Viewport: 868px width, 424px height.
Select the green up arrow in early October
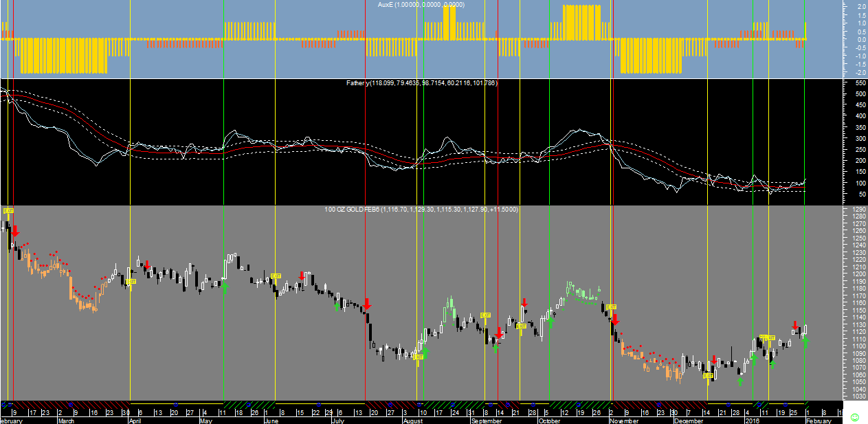(x=550, y=321)
